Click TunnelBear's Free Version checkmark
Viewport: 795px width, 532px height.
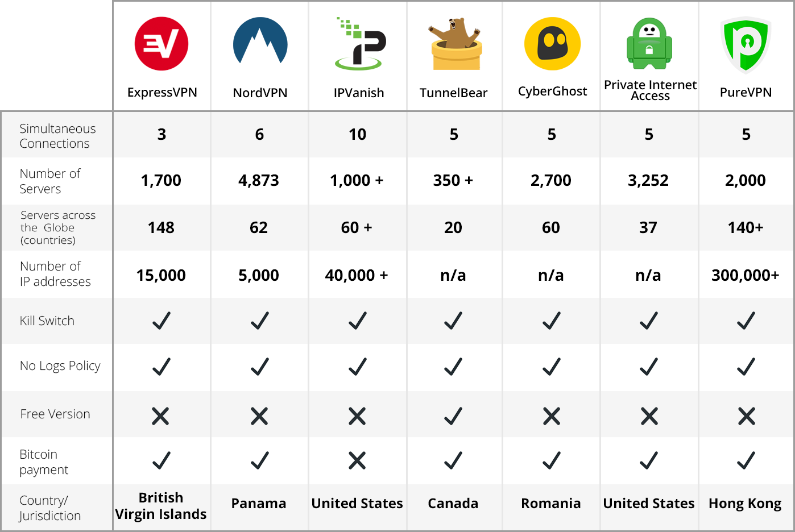[x=453, y=416]
